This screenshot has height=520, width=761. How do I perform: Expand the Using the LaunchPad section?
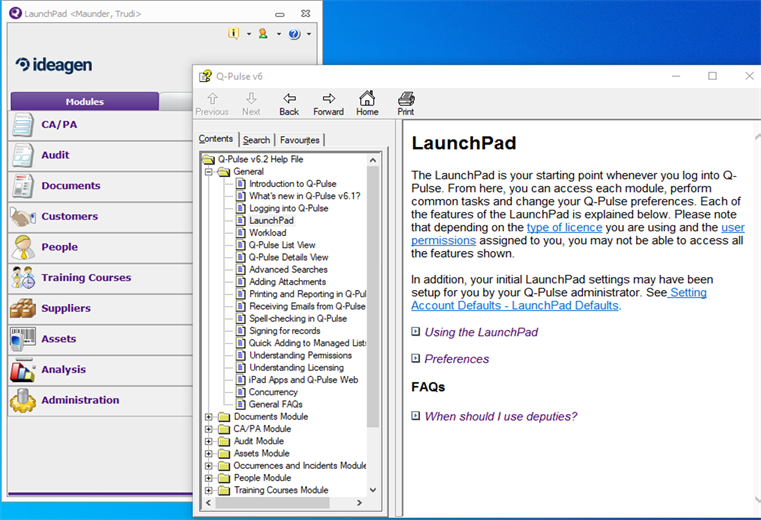[475, 332]
